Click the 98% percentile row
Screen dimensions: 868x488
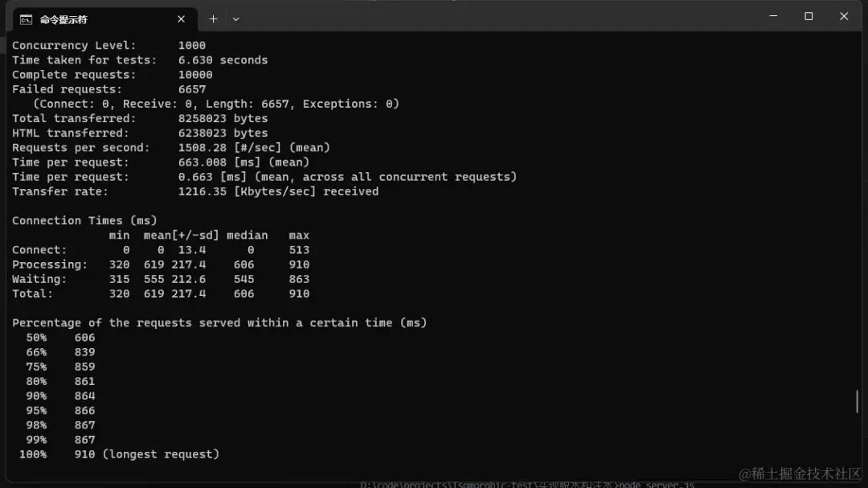click(60, 424)
